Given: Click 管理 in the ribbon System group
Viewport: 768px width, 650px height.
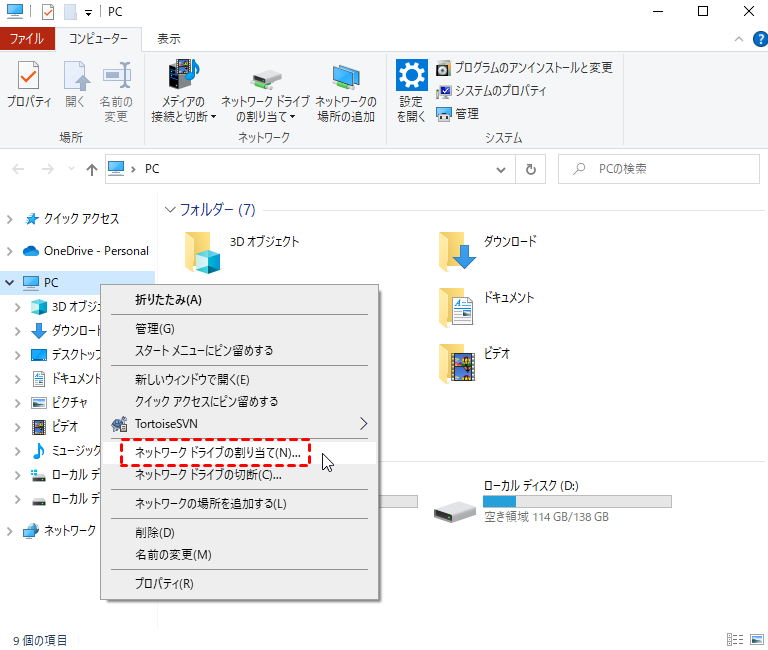Looking at the screenshot, I should click(457, 114).
